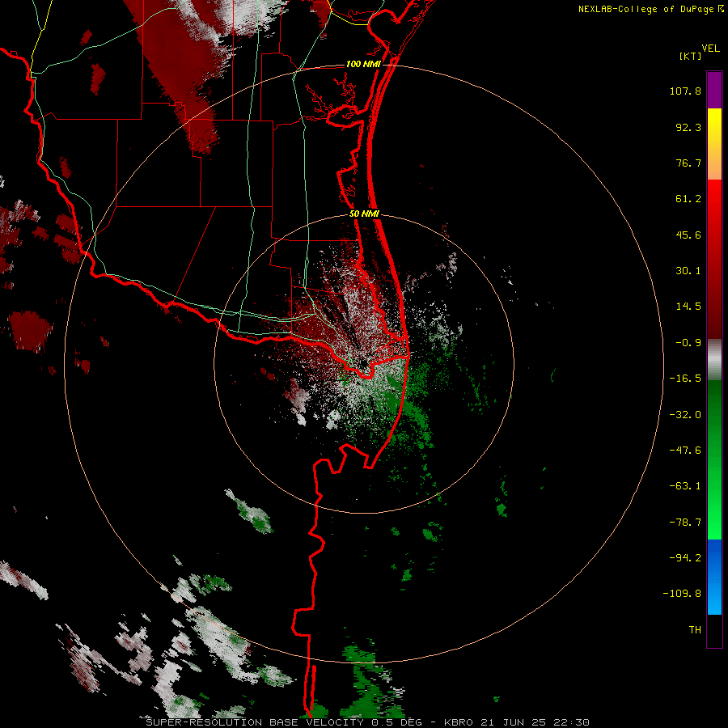Screen dimensions: 728x728
Task: Click the 14.5 velocity scale value
Action: [x=688, y=307]
